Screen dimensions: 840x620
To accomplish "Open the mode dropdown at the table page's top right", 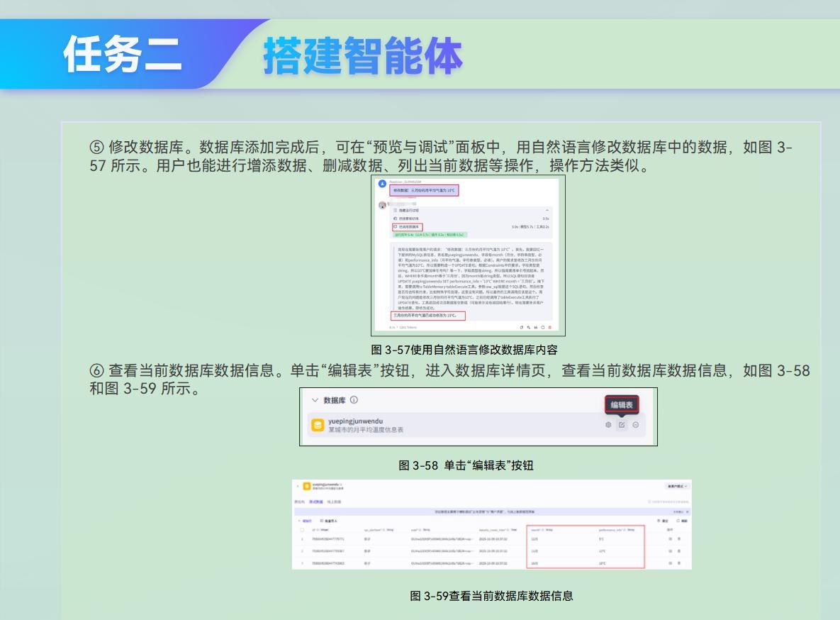I will 676,486.
